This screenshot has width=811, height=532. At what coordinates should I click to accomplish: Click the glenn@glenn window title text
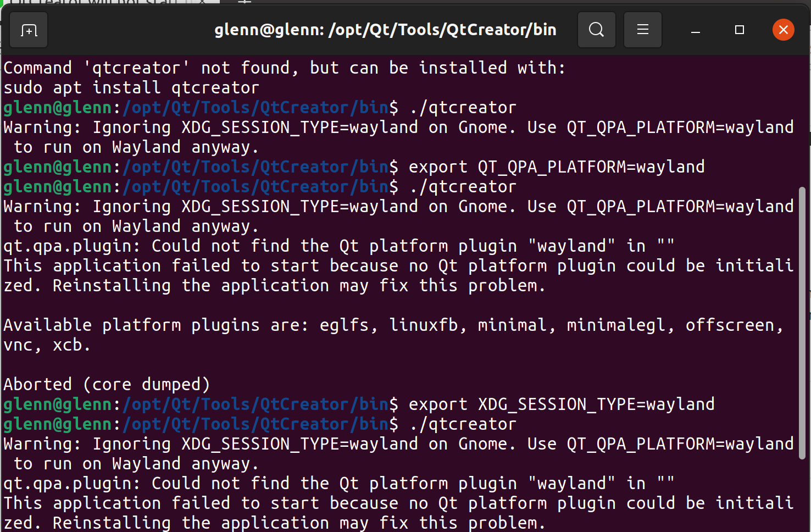tap(385, 30)
